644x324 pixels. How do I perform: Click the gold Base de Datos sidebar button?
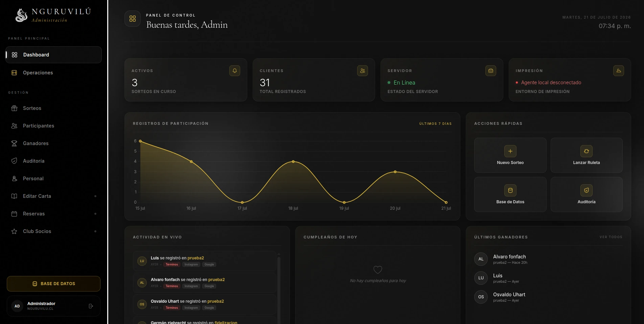(x=53, y=284)
